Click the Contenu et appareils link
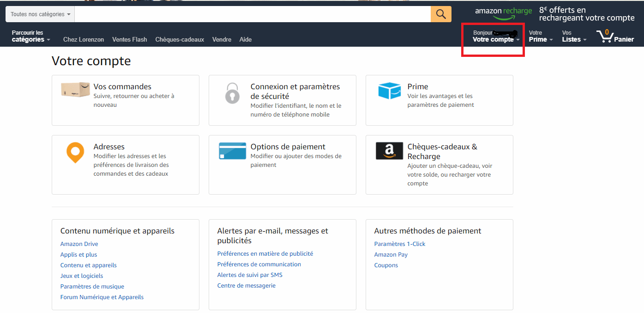Viewport: 644px width, 313px height. (89, 265)
